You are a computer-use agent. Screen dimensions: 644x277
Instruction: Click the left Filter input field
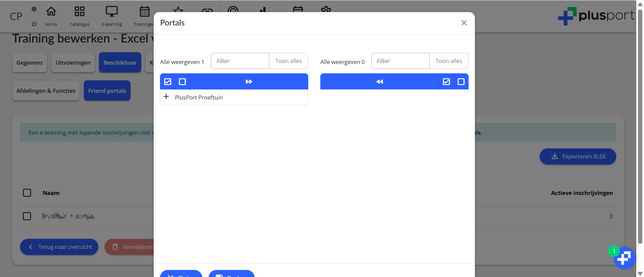coord(240,61)
